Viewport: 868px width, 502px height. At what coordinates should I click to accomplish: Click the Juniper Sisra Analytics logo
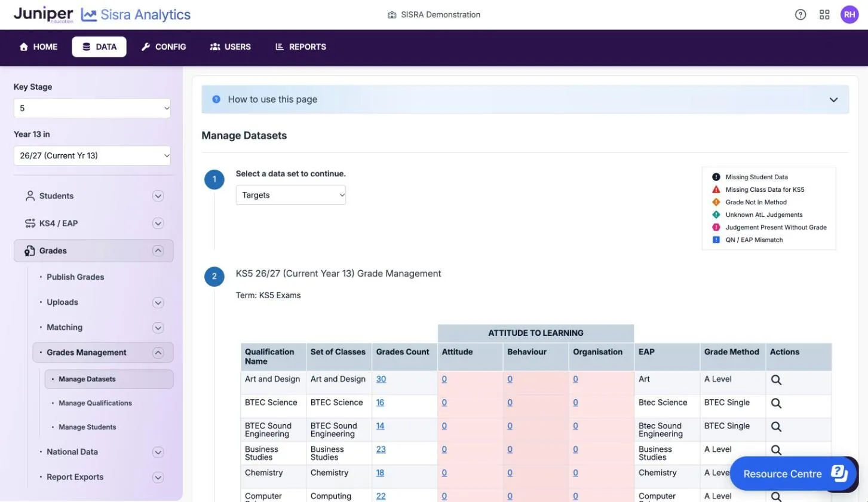102,14
